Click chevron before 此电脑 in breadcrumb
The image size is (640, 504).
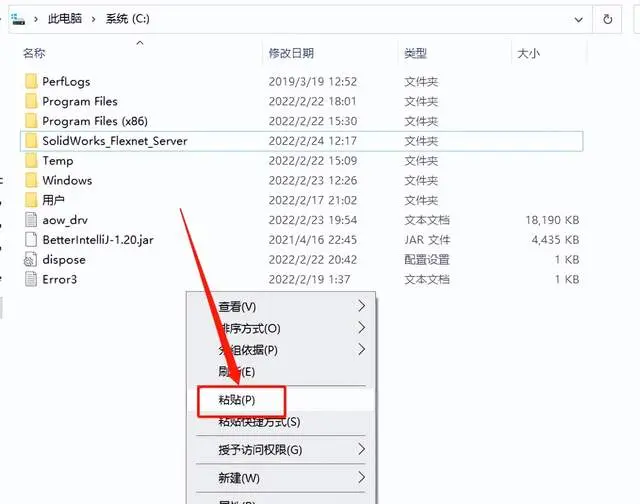[36, 19]
